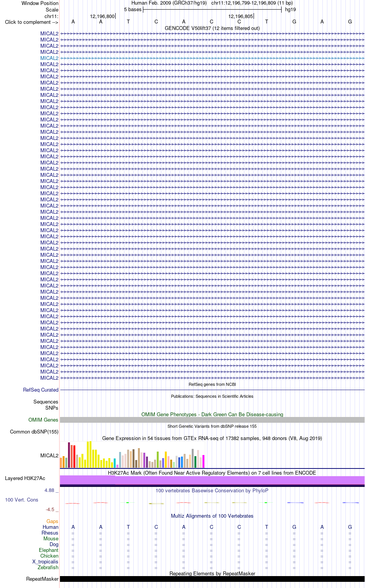
Task: Click the 12,196,800 position marker
Action: pos(102,16)
